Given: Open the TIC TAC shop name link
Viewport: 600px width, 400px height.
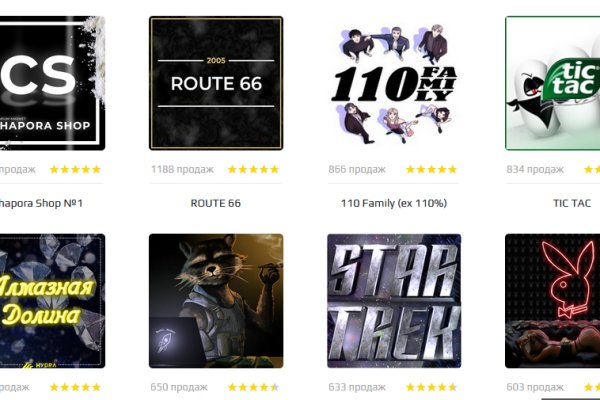Looking at the screenshot, I should click(x=572, y=203).
